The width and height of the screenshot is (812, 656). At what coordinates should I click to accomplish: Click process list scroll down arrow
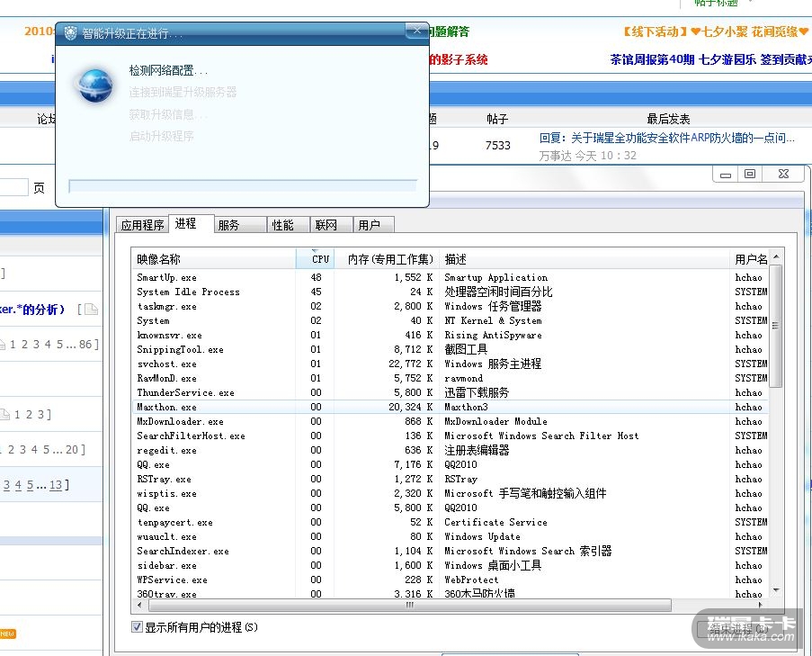tap(776, 590)
